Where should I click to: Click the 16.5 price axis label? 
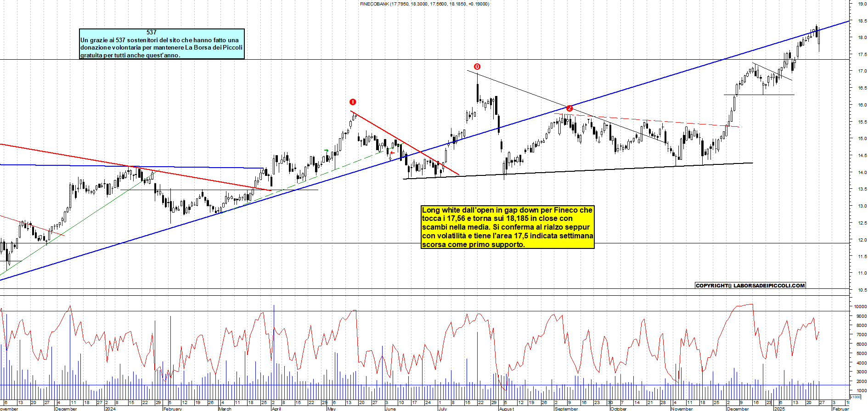[x=862, y=88]
